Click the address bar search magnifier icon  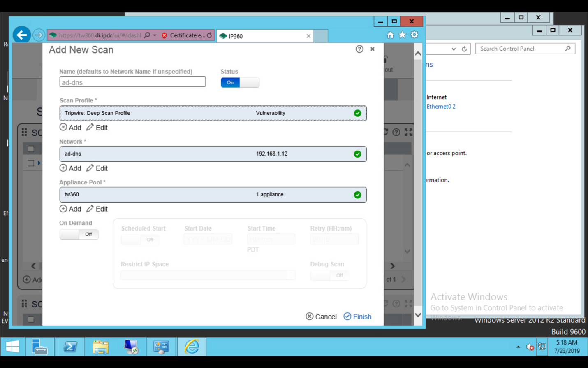click(x=147, y=35)
